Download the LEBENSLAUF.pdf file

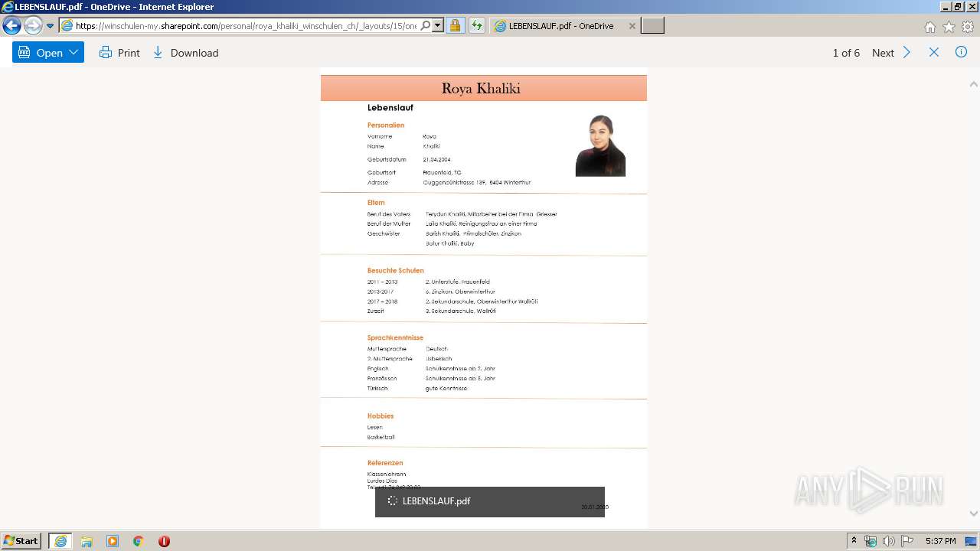point(186,53)
